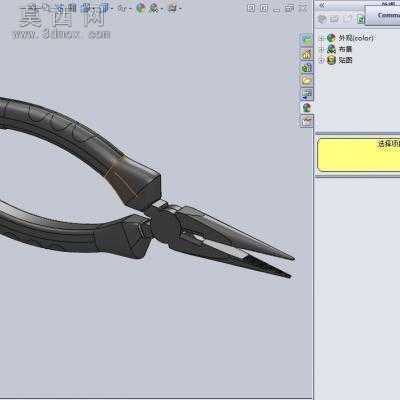Click the View Settings monitor icon in toolbar

pyautogui.click(x=172, y=8)
